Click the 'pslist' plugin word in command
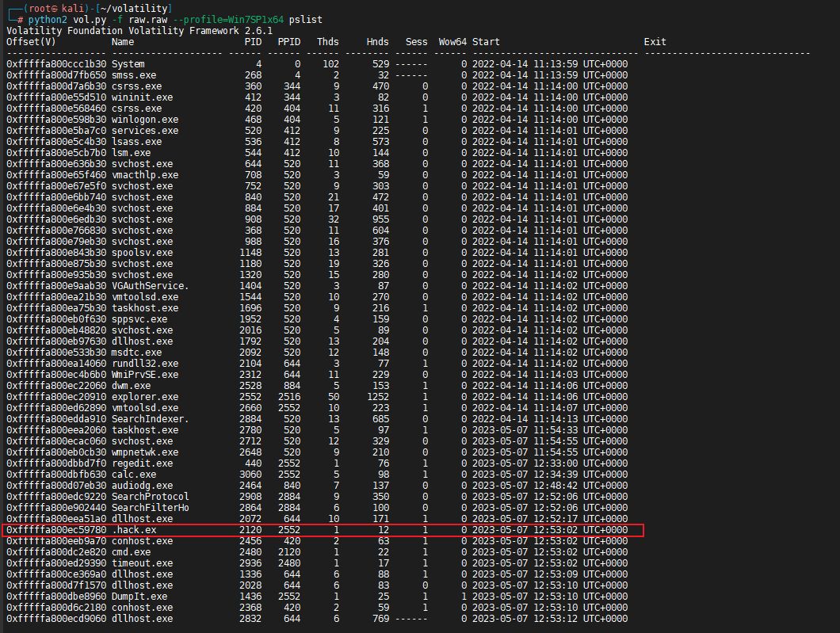This screenshot has height=633, width=840. point(305,20)
